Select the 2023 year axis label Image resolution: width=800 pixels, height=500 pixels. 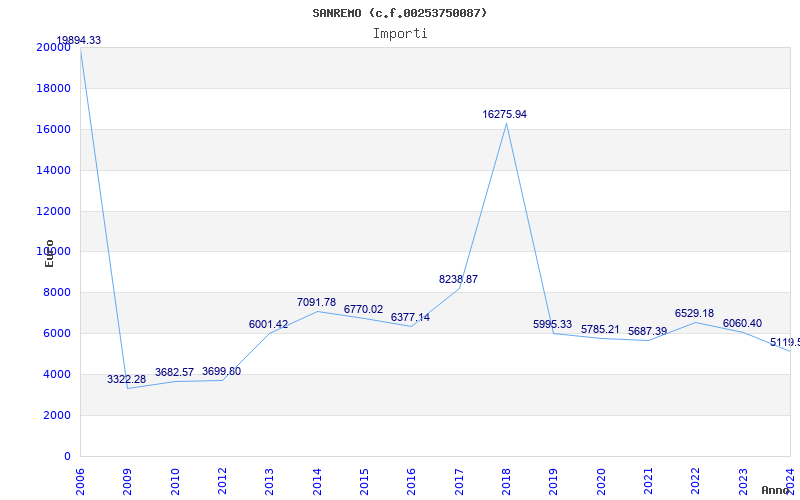743,481
